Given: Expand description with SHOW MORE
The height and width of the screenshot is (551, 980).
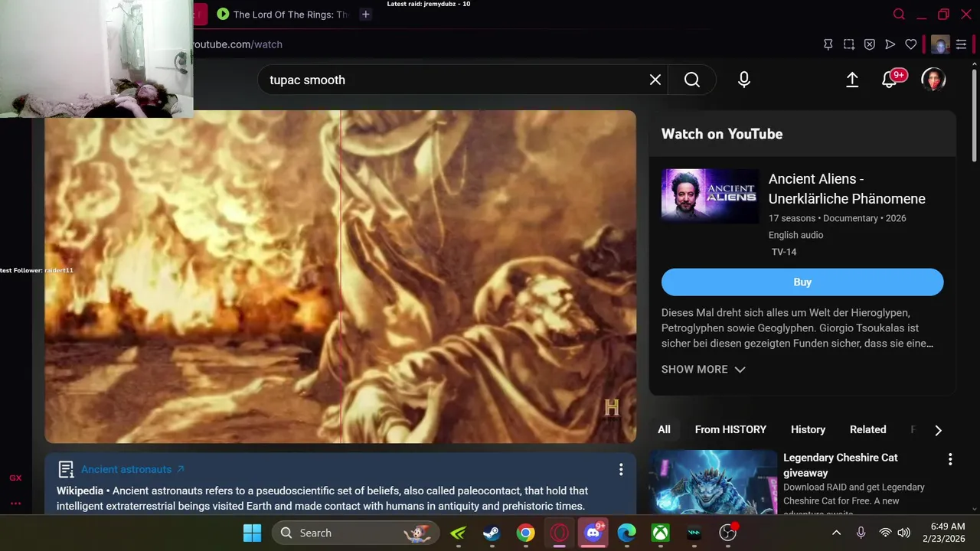Looking at the screenshot, I should click(x=703, y=369).
